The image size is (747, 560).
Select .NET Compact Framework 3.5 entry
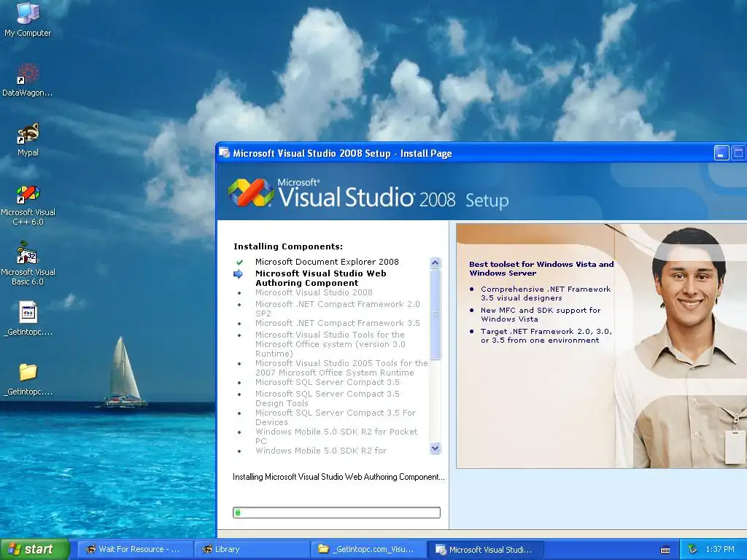click(x=337, y=323)
